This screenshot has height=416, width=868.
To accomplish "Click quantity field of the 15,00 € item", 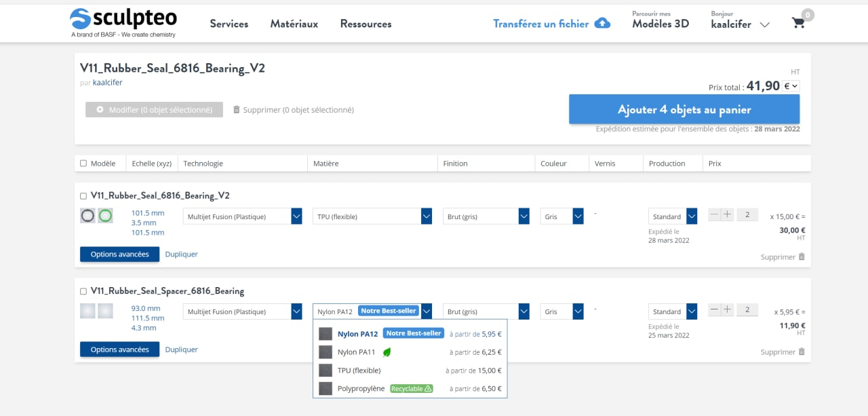I will pyautogui.click(x=747, y=214).
